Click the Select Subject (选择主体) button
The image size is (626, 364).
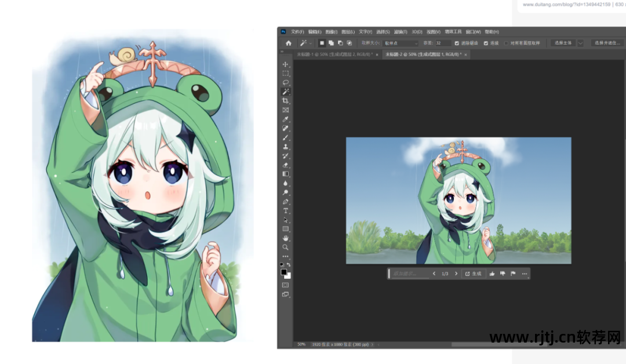click(x=563, y=43)
